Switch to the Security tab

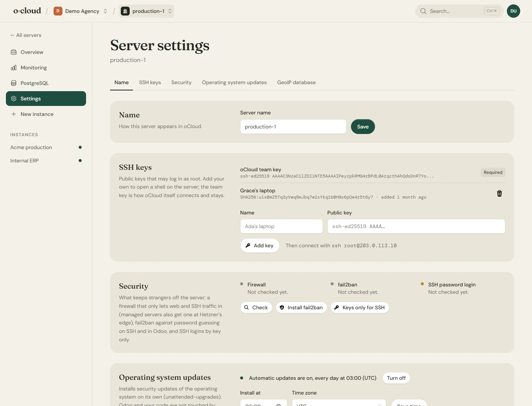tap(181, 82)
